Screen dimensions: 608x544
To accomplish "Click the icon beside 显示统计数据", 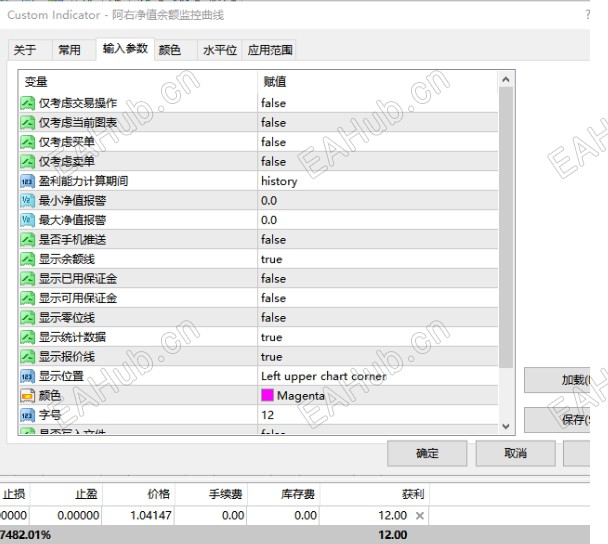I will [28, 337].
